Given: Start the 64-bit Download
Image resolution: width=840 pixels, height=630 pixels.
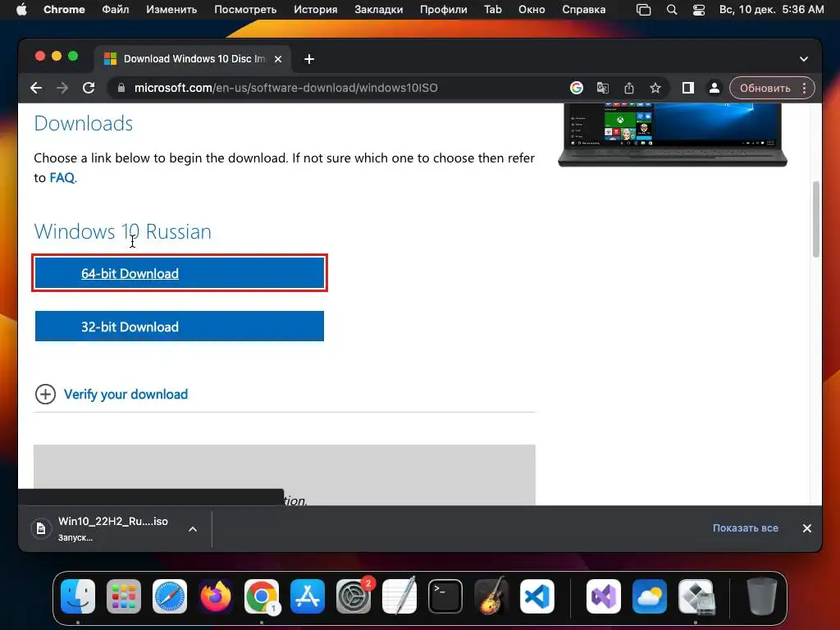Looking at the screenshot, I should (180, 273).
